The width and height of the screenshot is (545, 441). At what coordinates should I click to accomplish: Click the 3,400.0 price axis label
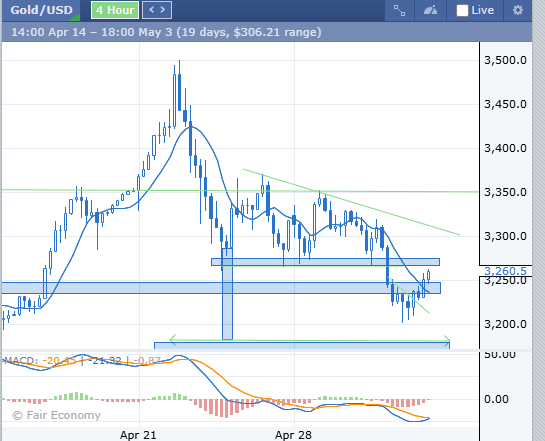[x=505, y=148]
